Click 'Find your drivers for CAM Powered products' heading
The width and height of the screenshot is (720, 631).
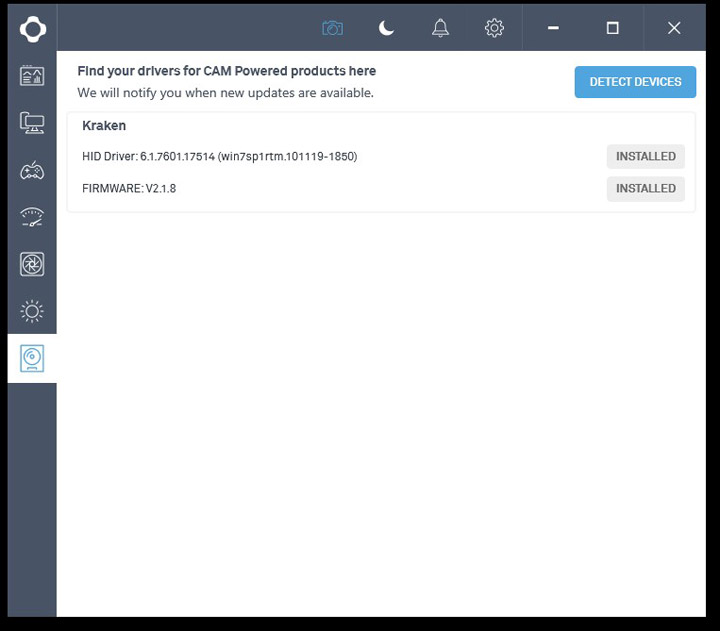coord(226,71)
